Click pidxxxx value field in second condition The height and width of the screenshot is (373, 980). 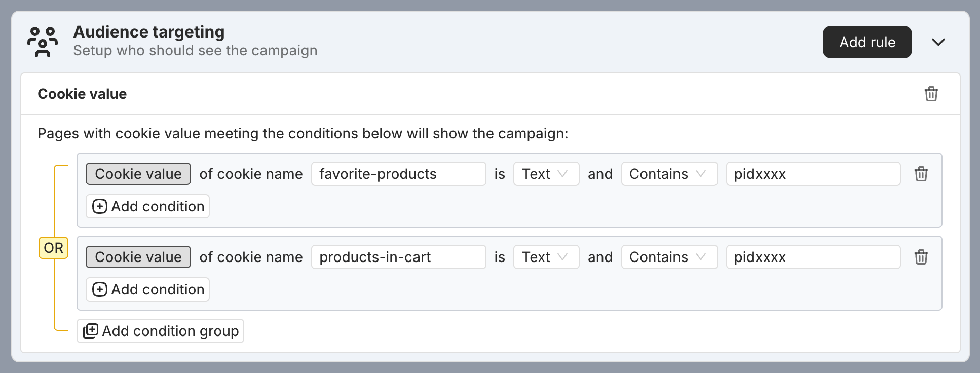pyautogui.click(x=813, y=257)
